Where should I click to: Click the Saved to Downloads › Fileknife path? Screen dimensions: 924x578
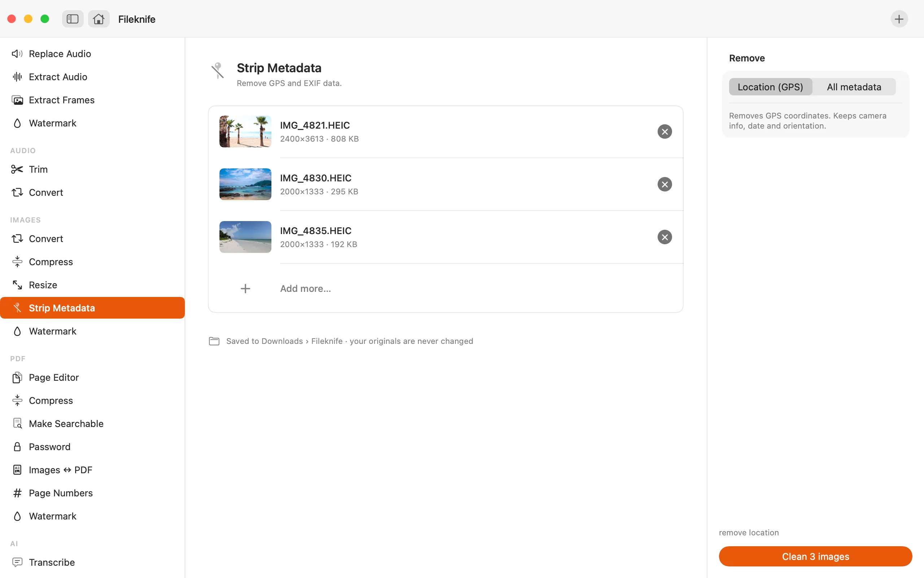(284, 341)
